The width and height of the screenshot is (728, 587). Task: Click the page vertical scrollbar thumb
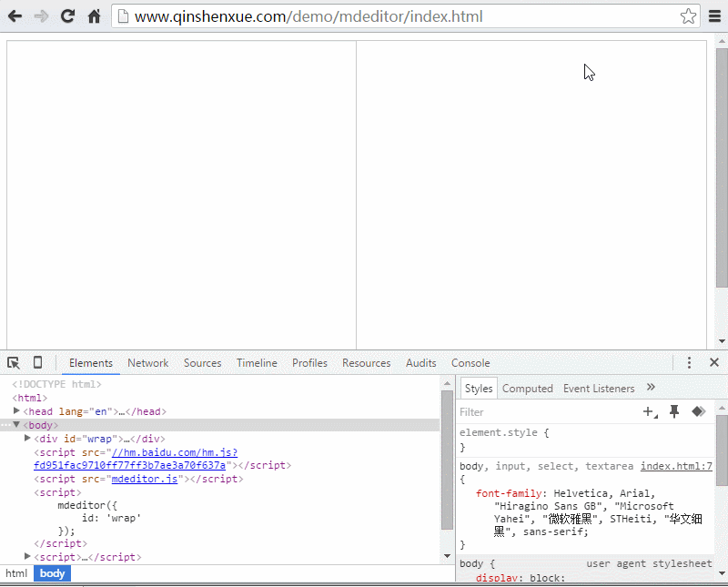(722, 168)
